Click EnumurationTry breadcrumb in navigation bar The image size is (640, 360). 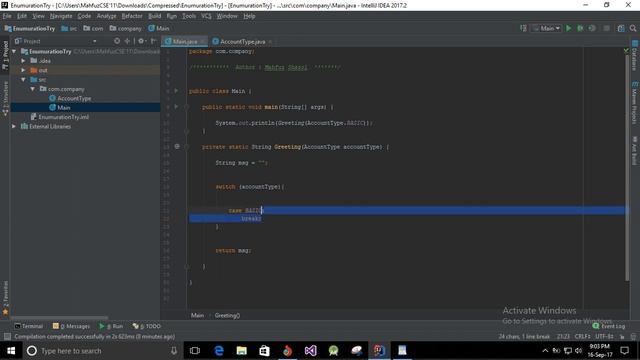29,29
